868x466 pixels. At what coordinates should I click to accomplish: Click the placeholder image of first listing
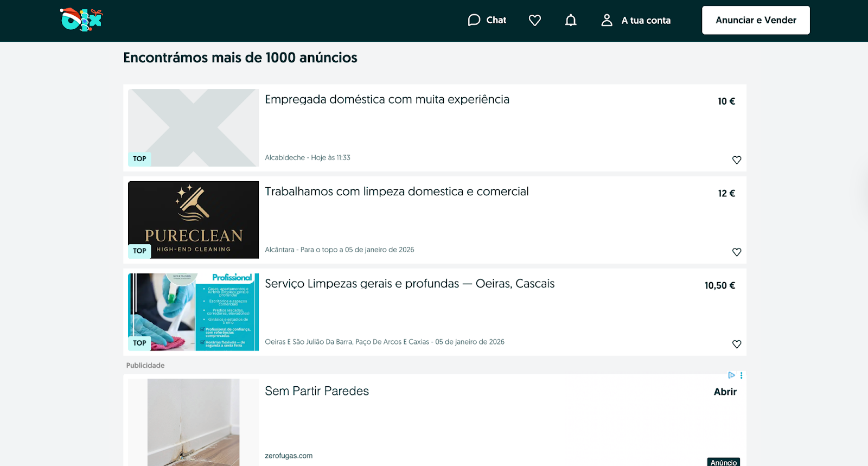[x=193, y=127]
